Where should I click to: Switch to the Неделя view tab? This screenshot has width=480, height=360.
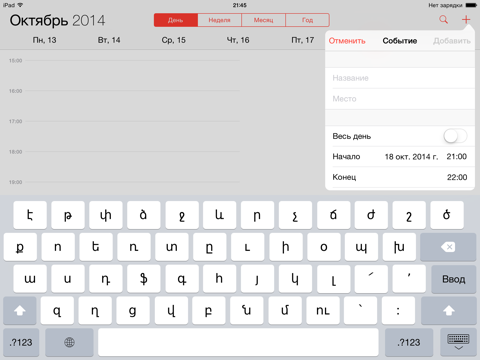point(220,20)
